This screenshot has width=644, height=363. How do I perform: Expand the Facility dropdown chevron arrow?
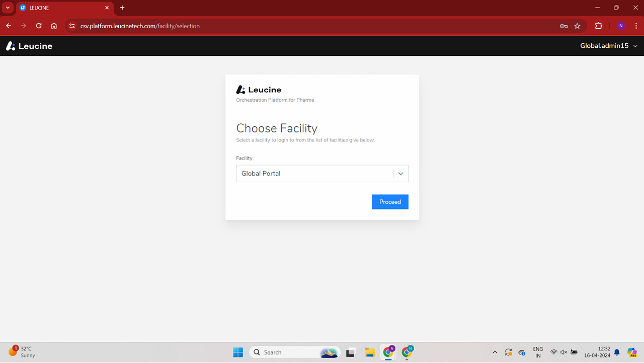[x=401, y=174]
